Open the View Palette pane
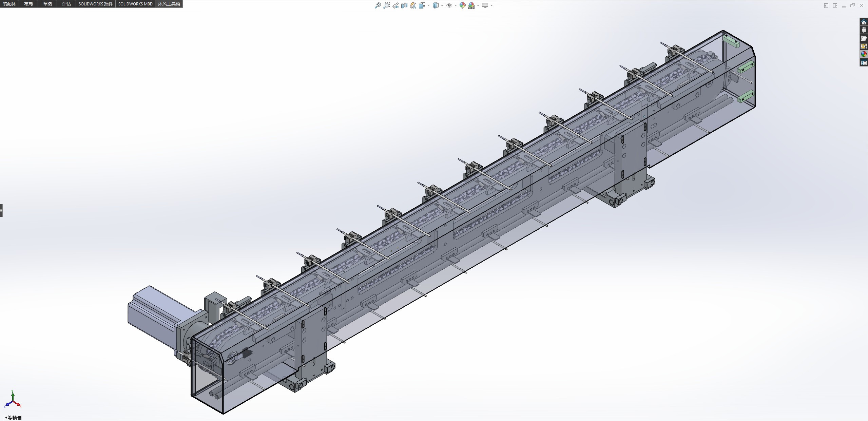The width and height of the screenshot is (868, 421). pos(864,46)
